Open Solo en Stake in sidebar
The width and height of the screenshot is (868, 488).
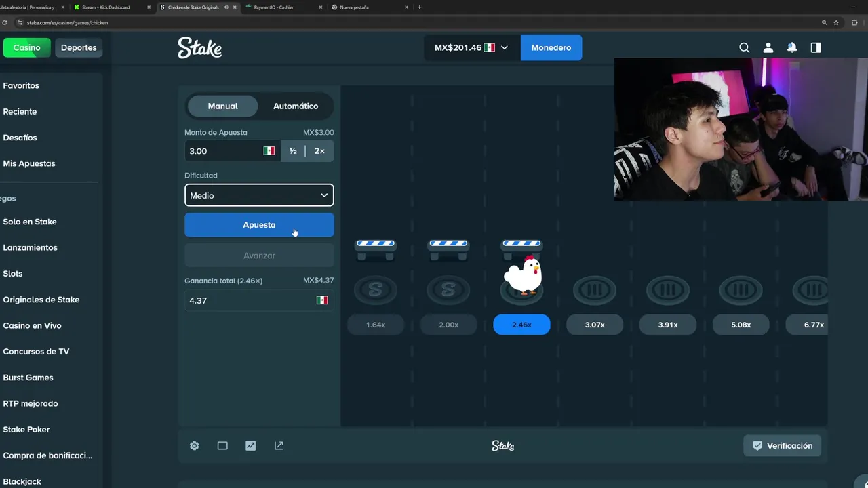(x=30, y=222)
